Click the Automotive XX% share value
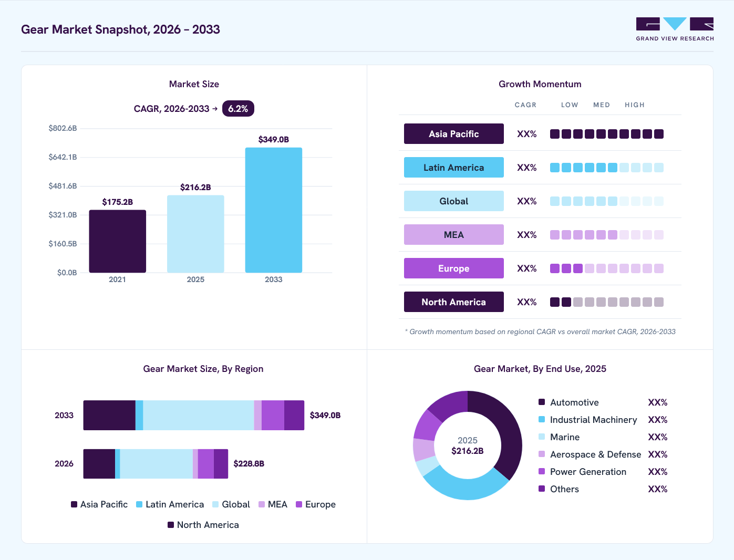The height and width of the screenshot is (560, 734). coord(658,402)
